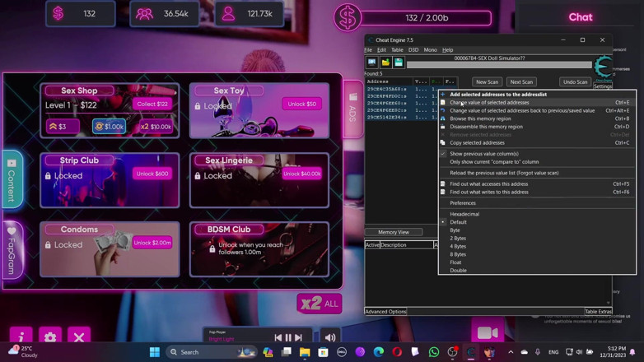
Task: Click the save floppy disk icon in Cheat Engine
Action: (399, 63)
